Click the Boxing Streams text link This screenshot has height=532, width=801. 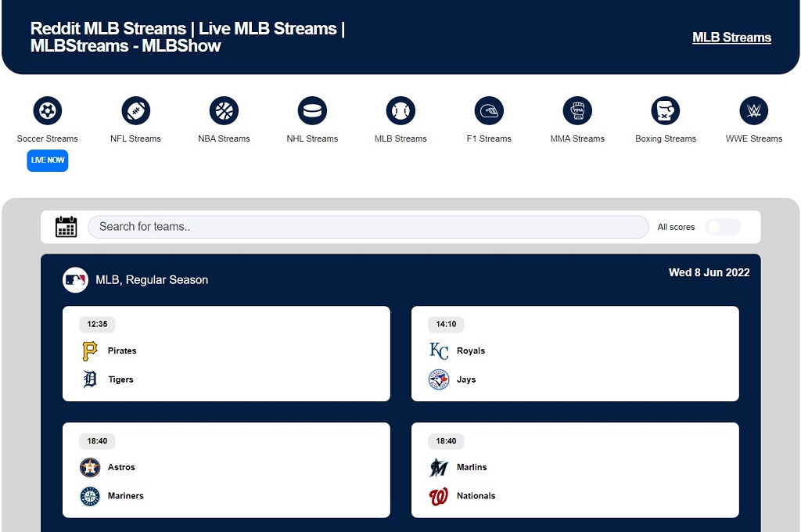666,138
